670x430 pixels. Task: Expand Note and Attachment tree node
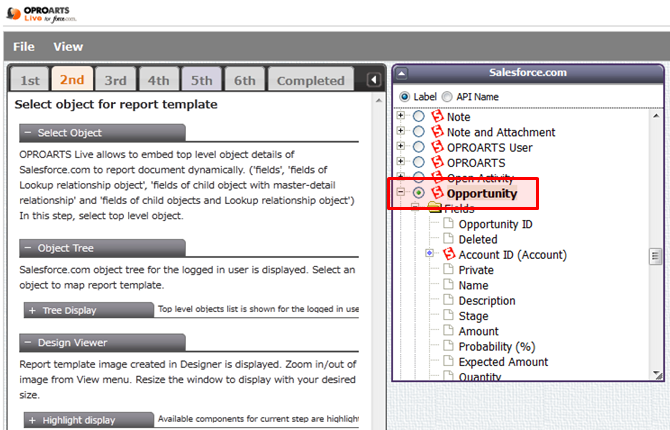click(400, 131)
